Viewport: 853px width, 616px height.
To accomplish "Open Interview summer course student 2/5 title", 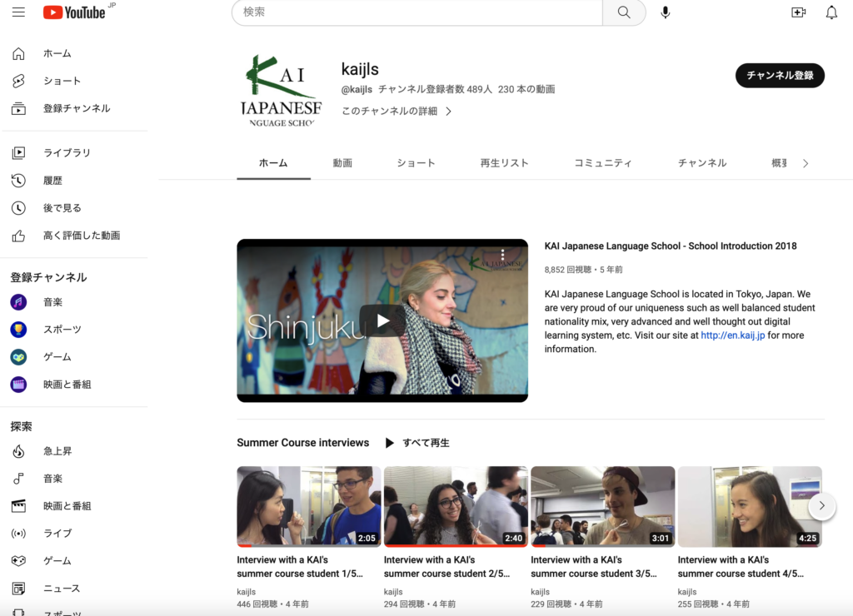I will click(x=446, y=567).
